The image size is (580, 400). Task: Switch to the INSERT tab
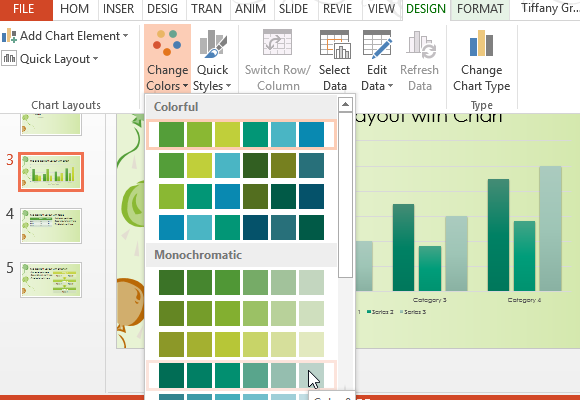pos(118,9)
